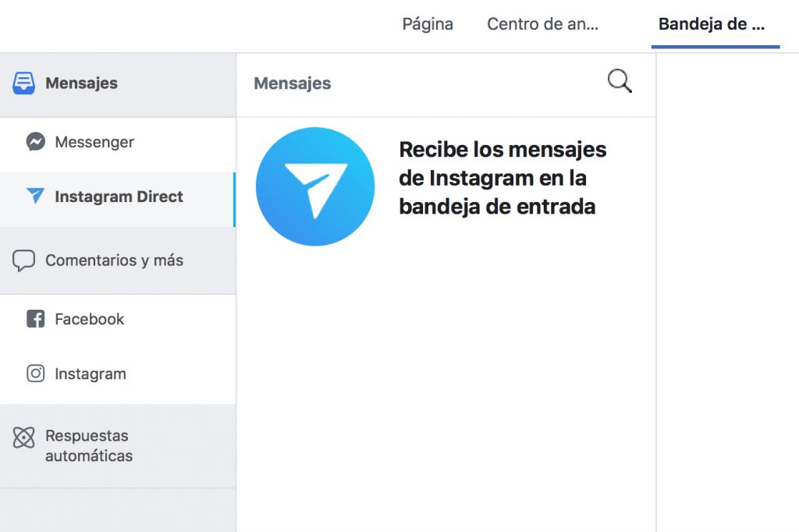
Task: Click the Mensajes panel title
Action: pyautogui.click(x=293, y=83)
